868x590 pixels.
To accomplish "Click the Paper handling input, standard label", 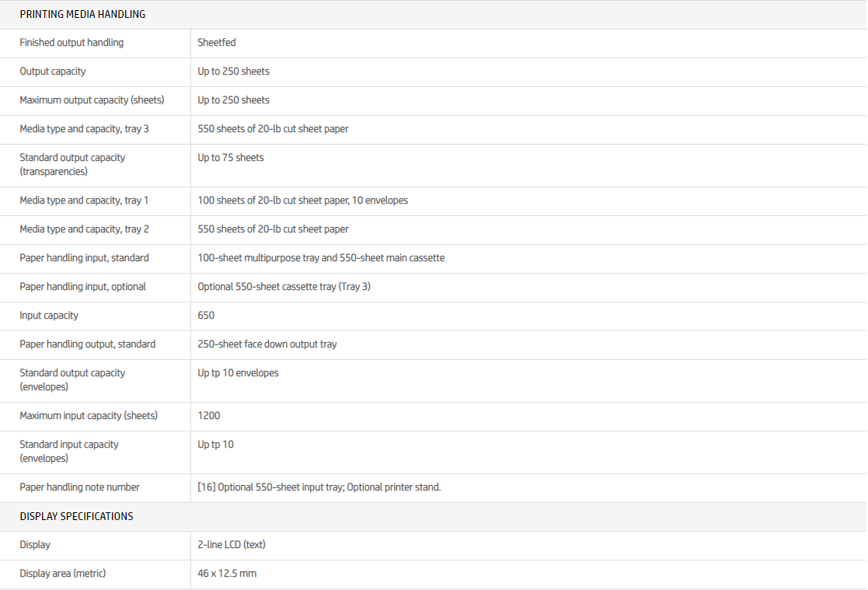I will coord(84,258).
